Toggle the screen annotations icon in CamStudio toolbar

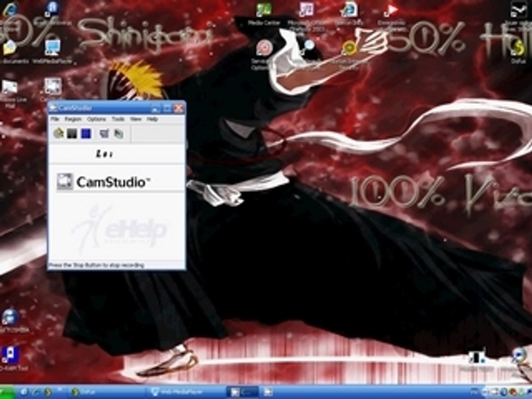pyautogui.click(x=105, y=134)
